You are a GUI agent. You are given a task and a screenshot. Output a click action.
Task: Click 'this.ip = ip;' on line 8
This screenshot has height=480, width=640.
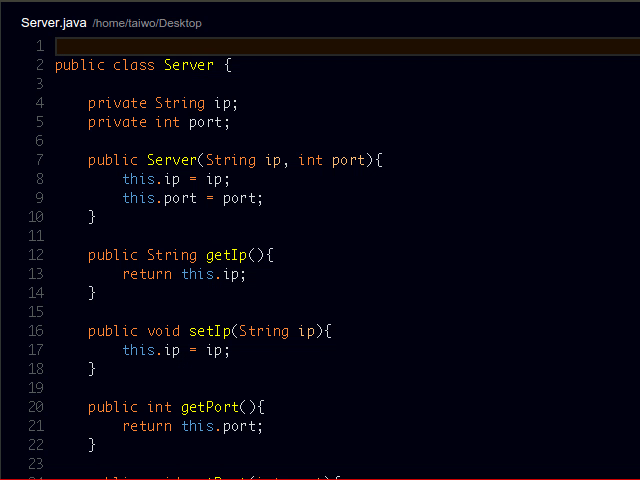[x=176, y=179]
